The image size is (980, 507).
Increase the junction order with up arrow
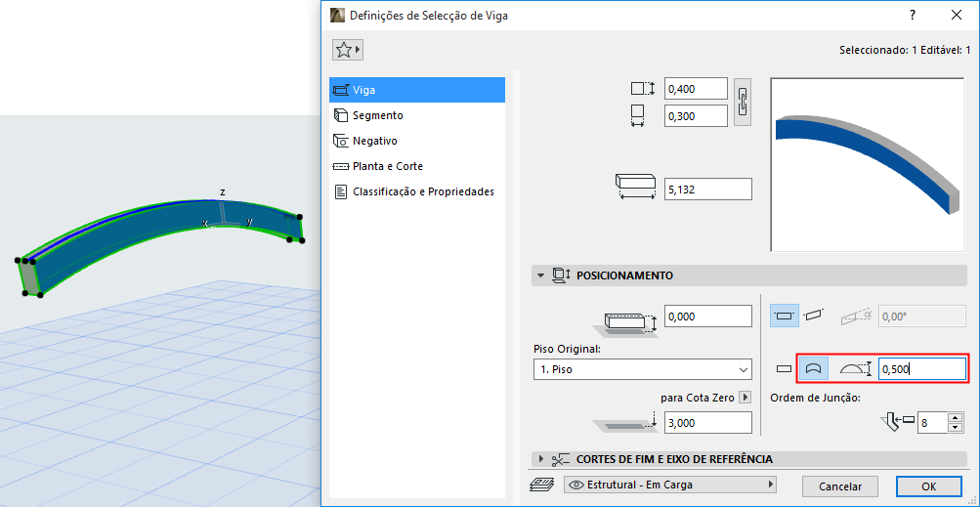point(955,417)
